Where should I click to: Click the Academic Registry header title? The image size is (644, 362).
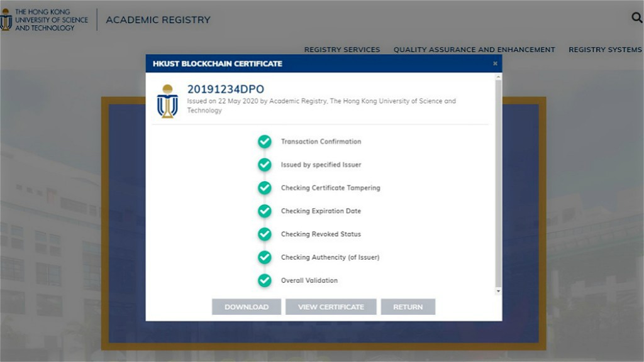point(158,19)
